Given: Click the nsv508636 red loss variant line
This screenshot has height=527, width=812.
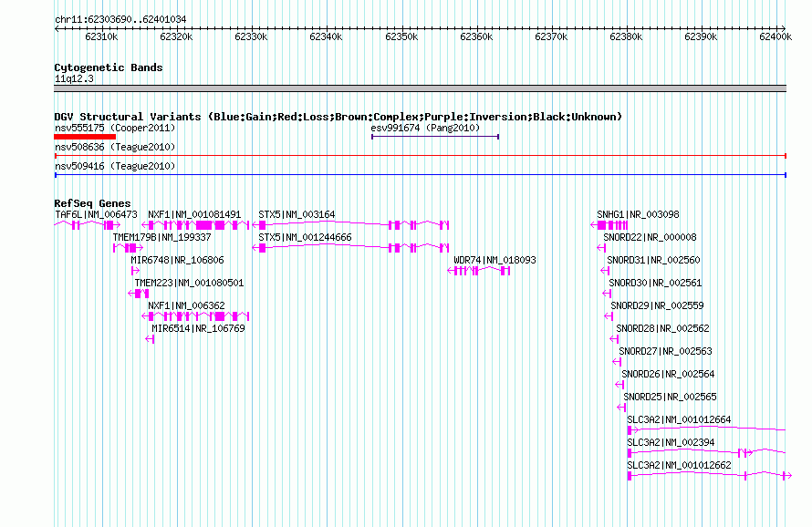Looking at the screenshot, I should coord(420,156).
